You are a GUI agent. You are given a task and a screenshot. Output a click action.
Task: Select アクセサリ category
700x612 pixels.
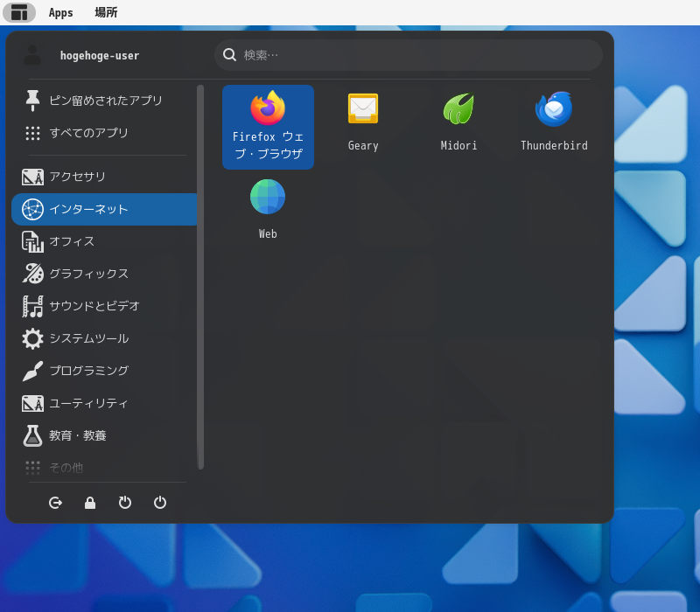[104, 177]
